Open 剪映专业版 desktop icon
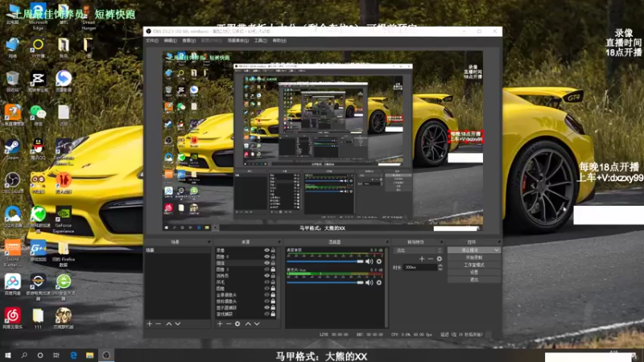644x362 pixels. tap(38, 82)
